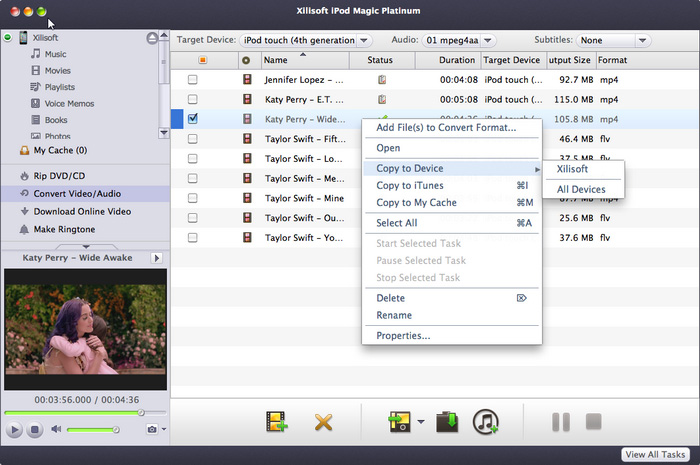Viewport: 700px width, 465px height.
Task: Choose Open from the context menu
Action: point(452,148)
